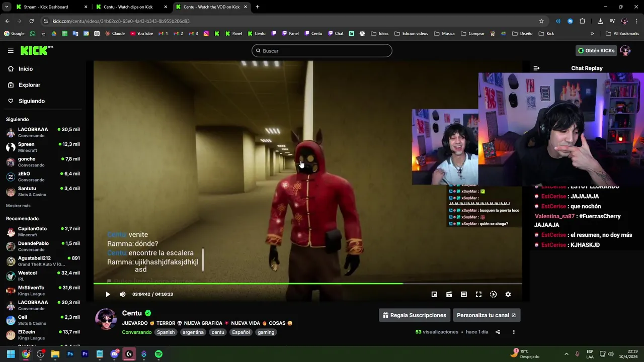Switch to Stream - Kick Dashboard tab

coord(51,7)
